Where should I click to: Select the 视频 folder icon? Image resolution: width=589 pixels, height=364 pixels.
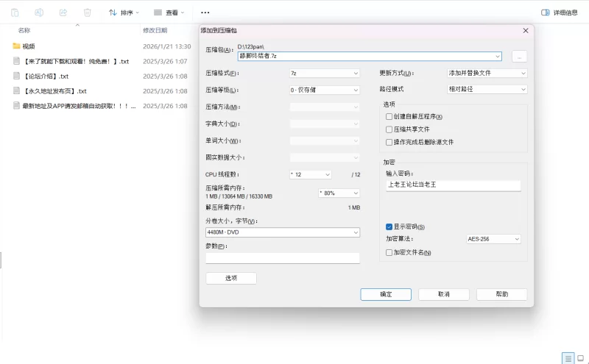(x=16, y=46)
